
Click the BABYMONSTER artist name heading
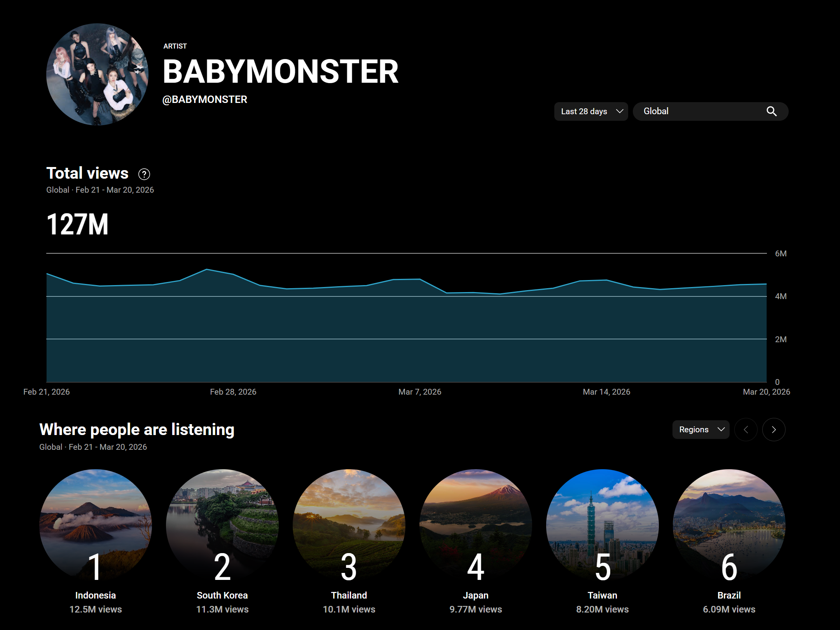pyautogui.click(x=280, y=72)
